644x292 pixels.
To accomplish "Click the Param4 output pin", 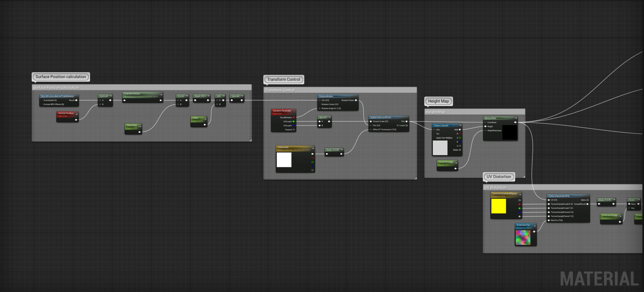I will click(294, 130).
